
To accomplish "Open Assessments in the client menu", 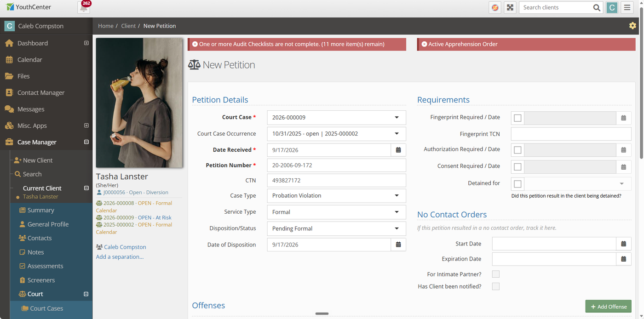I will click(x=45, y=266).
